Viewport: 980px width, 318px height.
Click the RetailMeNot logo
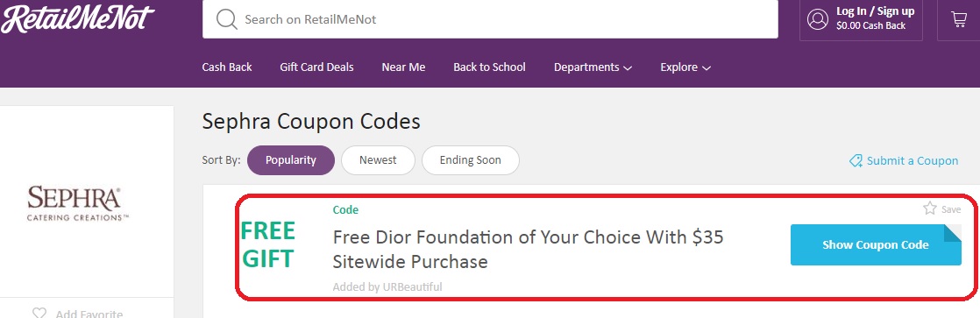77,19
